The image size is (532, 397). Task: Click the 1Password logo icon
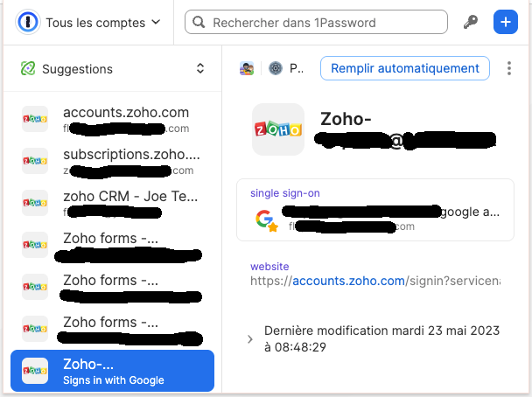coord(28,22)
